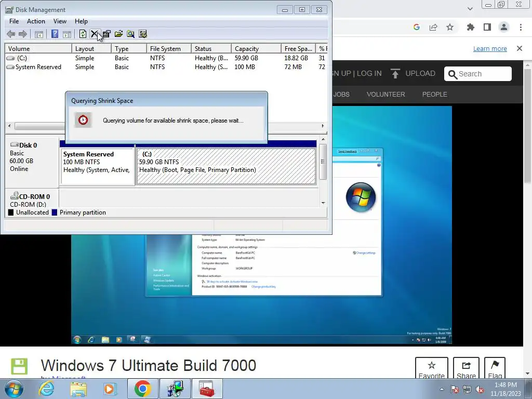Expand the Chrome tab search chevron
The width and height of the screenshot is (532, 399).
pos(470,9)
